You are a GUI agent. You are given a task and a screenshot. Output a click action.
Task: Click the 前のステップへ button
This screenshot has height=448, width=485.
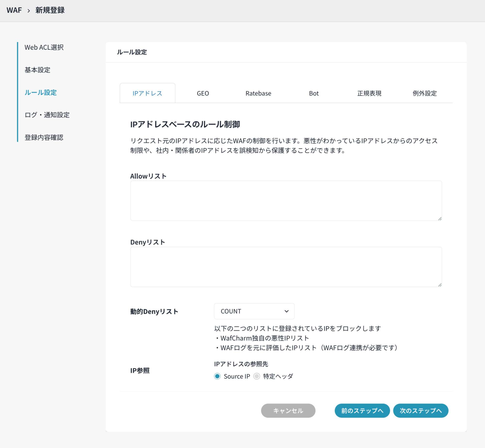coord(362,411)
